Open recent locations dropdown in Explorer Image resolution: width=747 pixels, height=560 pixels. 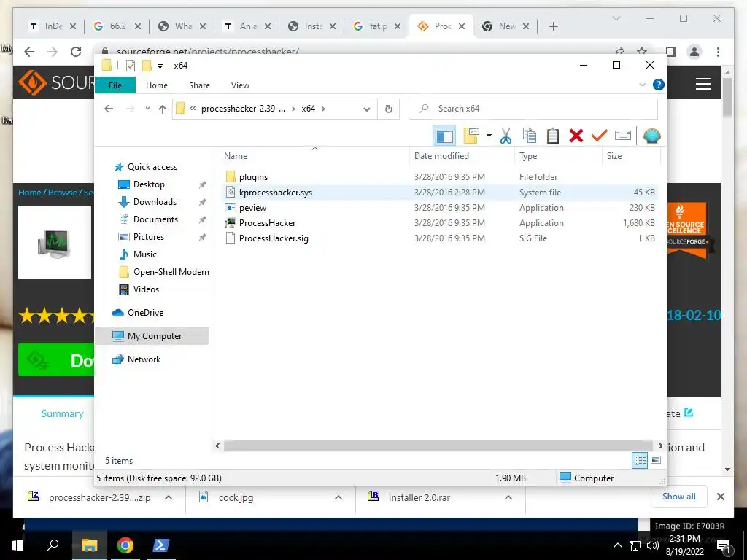pos(147,109)
